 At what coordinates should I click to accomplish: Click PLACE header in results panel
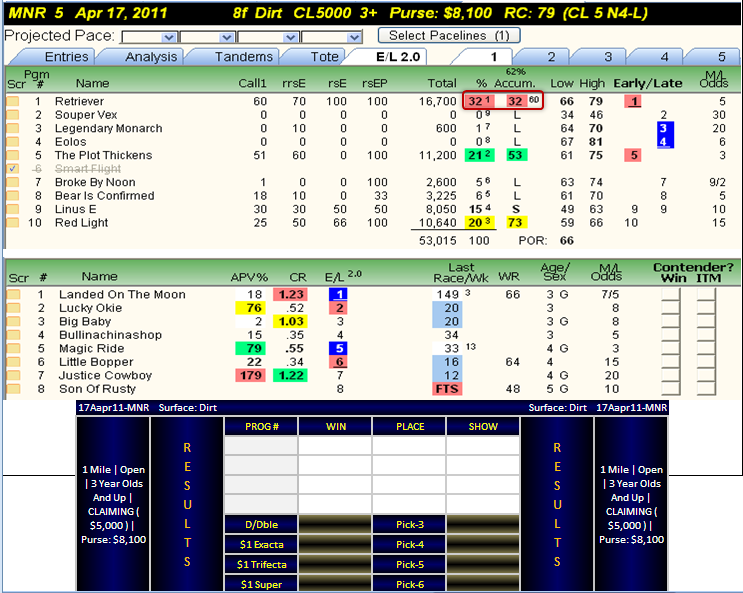410,427
